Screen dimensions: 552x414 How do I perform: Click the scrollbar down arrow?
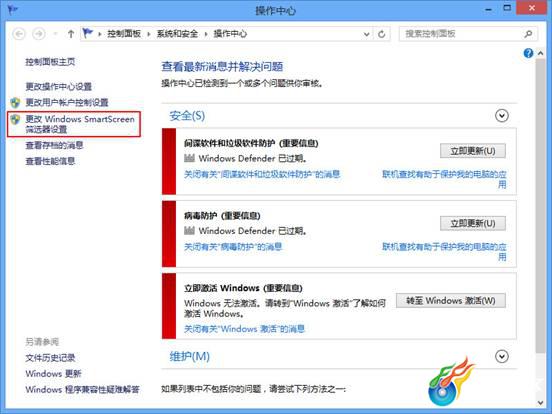(x=540, y=402)
